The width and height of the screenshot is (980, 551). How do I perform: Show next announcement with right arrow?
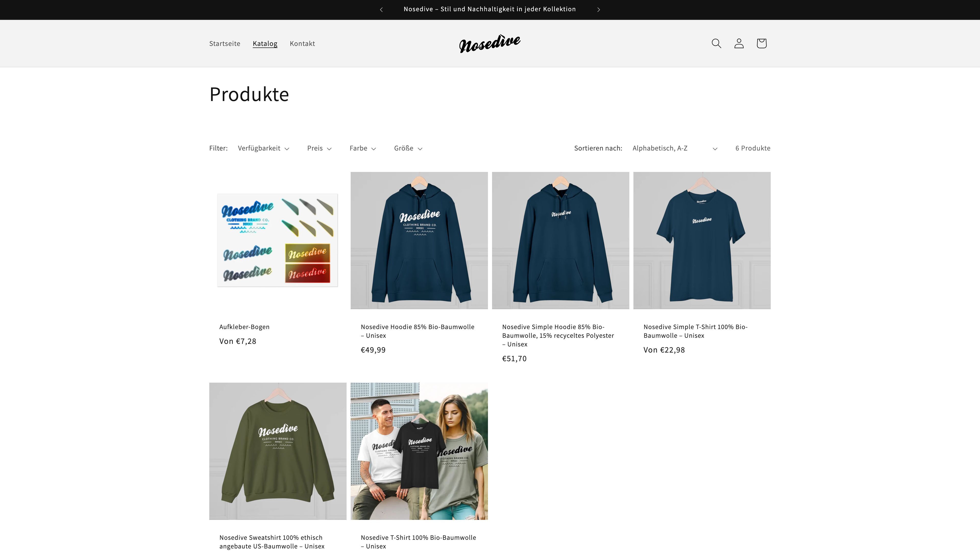coord(598,9)
